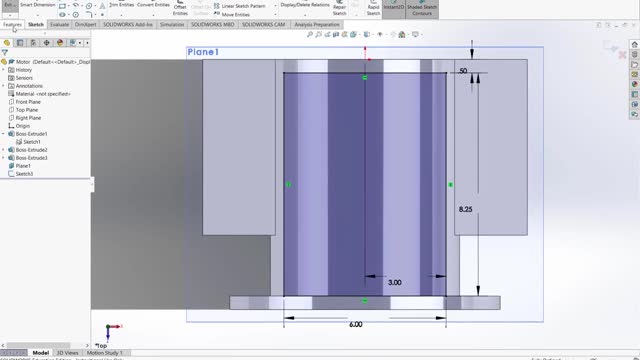
Task: Select the Top Plane tree item
Action: 27,110
